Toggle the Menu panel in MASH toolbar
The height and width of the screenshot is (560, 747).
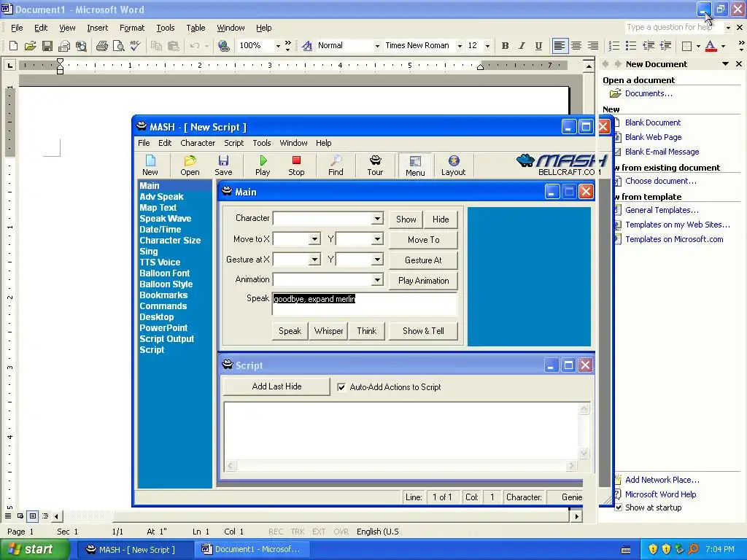pos(415,166)
